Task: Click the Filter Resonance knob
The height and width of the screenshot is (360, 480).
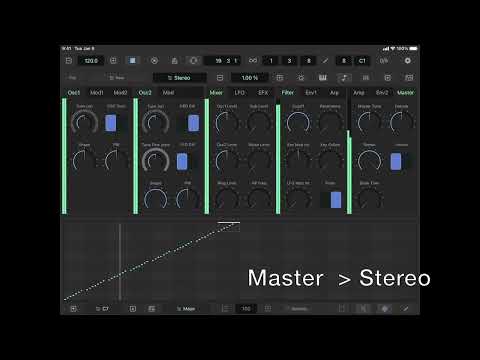Action: pyautogui.click(x=330, y=123)
